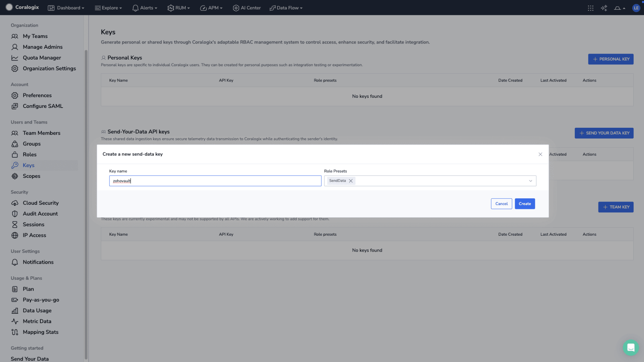
Task: Open Team Members page
Action: coord(42,133)
